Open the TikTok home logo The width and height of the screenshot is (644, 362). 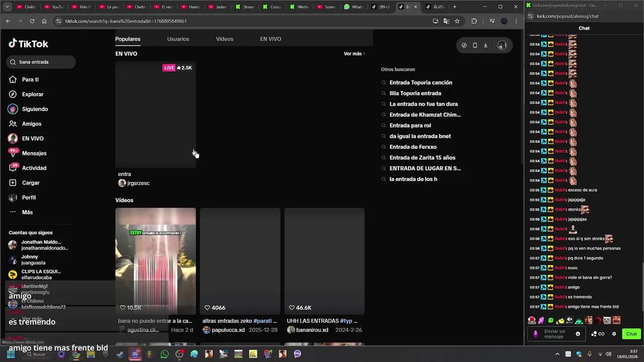(28, 44)
